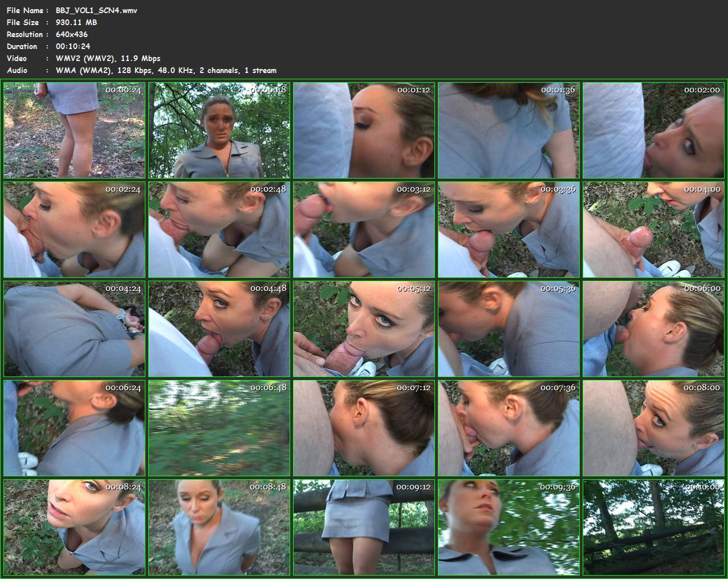
Task: Click the duration value 00:10:24
Action: tap(73, 46)
